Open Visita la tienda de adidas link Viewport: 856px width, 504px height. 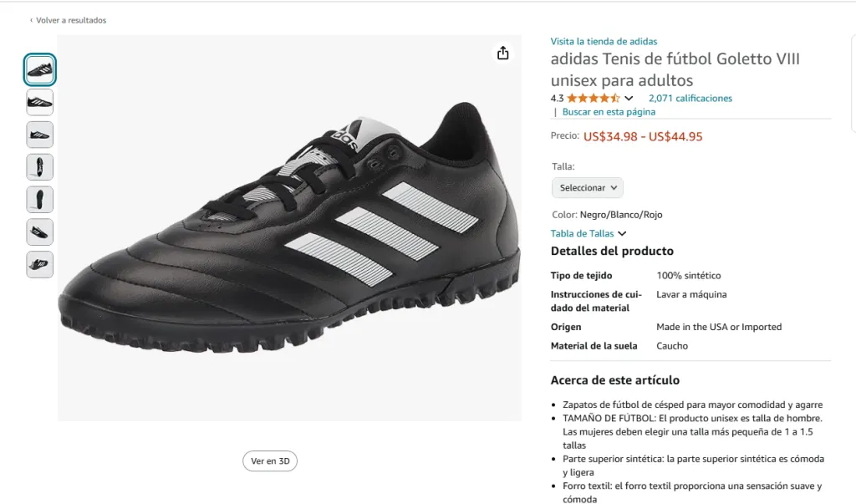(x=604, y=41)
